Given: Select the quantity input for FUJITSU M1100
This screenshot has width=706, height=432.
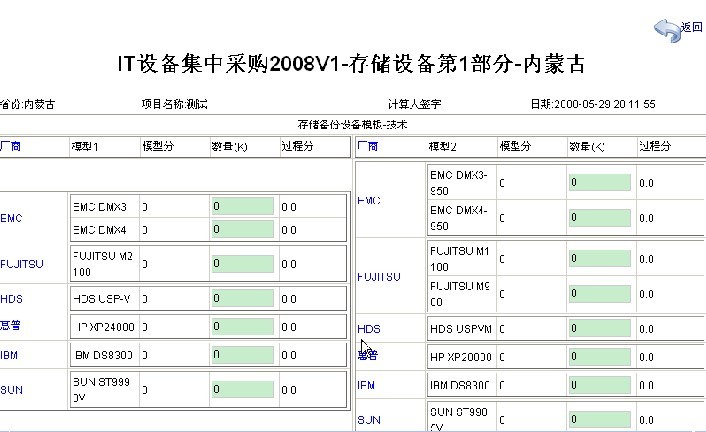Looking at the screenshot, I should click(x=600, y=259).
